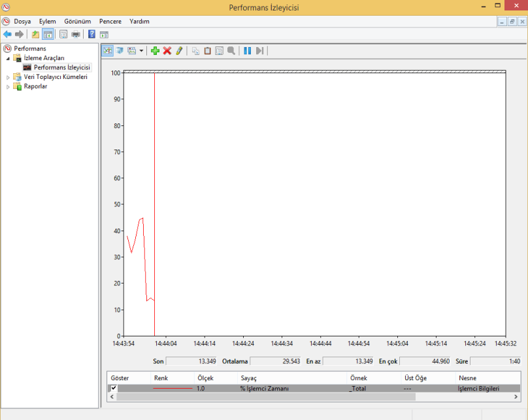Image resolution: width=528 pixels, height=420 pixels.
Task: Click the Highlight pen icon
Action: coord(179,50)
